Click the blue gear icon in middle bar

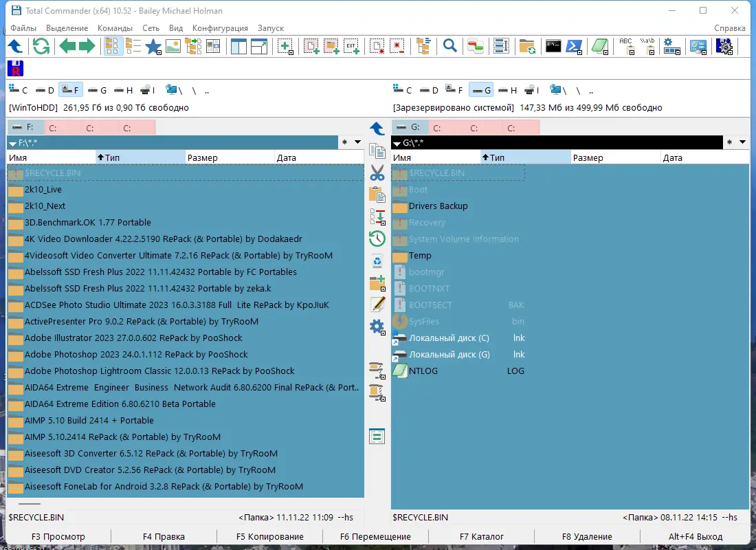(x=377, y=327)
